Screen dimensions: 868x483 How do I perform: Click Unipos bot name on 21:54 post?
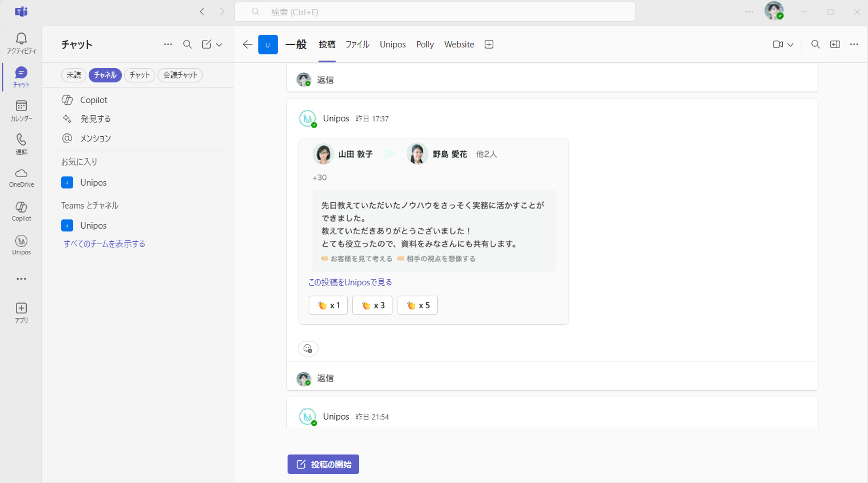(x=336, y=417)
